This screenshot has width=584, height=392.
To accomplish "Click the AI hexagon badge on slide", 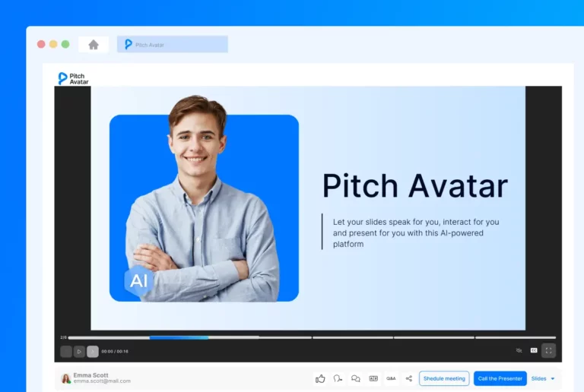I will (138, 281).
